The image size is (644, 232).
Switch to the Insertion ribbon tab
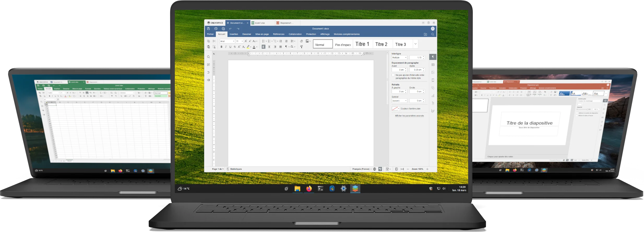point(234,34)
